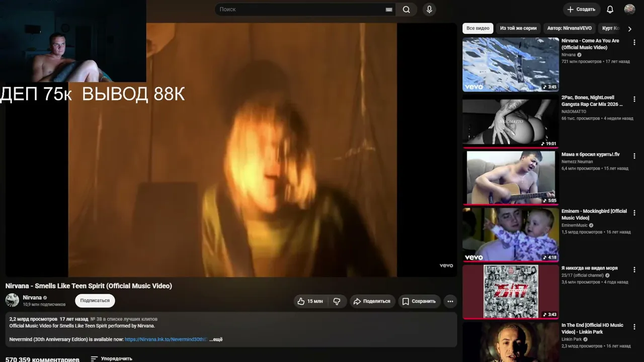Open the Nirvana channel name under the title

pos(32,298)
